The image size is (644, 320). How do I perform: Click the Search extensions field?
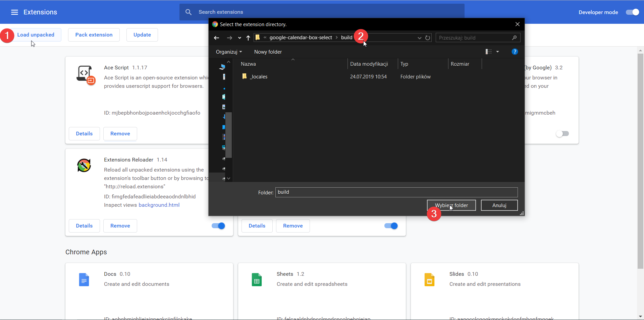[x=322, y=12]
